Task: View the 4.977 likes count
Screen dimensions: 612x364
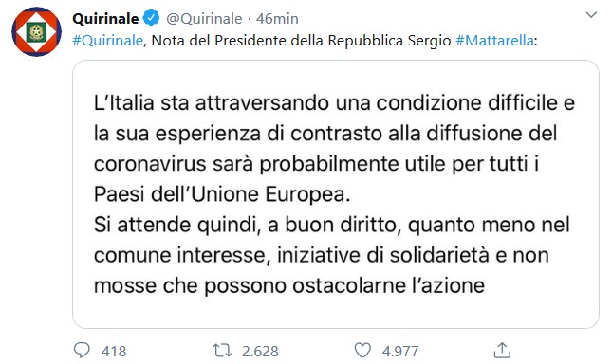Action: 400,351
